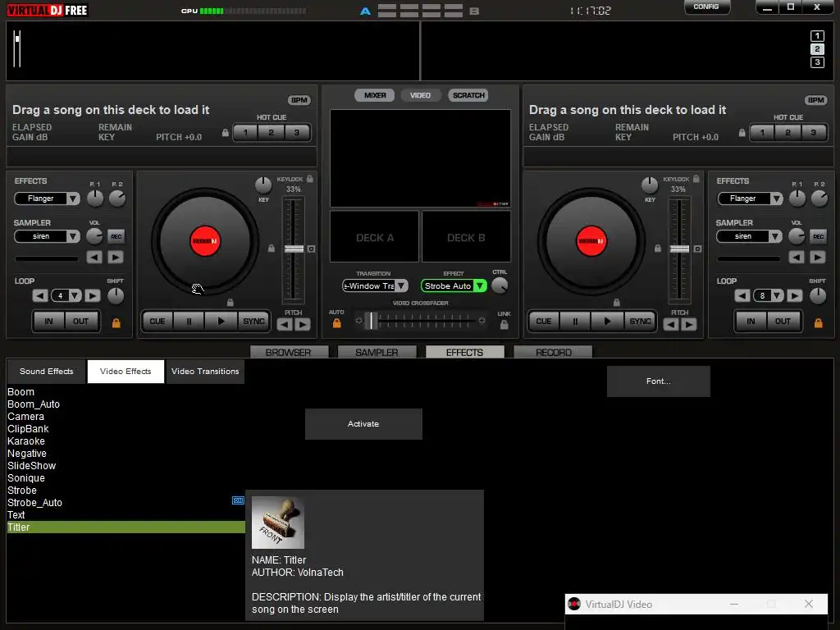Click the right deck pitch-up arrow
This screenshot has height=630, width=840.
coord(689,324)
